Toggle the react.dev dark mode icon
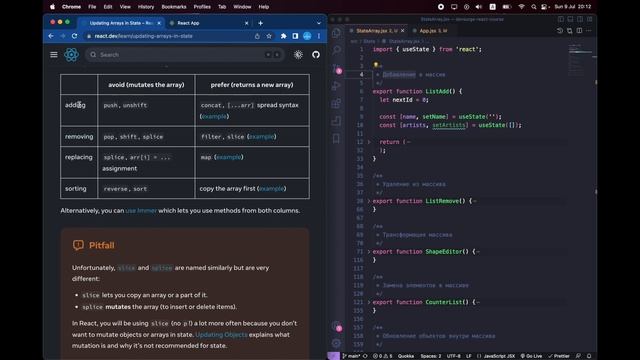640x360 pixels. [x=298, y=55]
